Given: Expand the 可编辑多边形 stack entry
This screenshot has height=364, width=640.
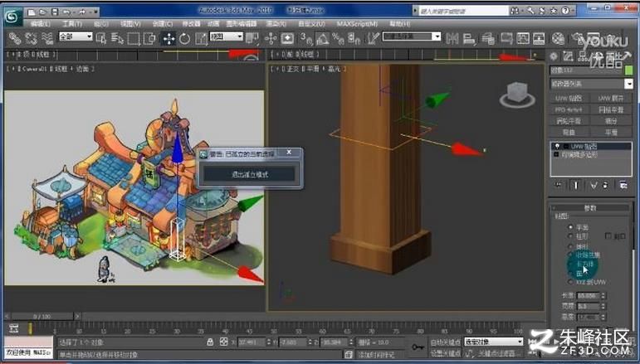Looking at the screenshot, I should pyautogui.click(x=556, y=155).
